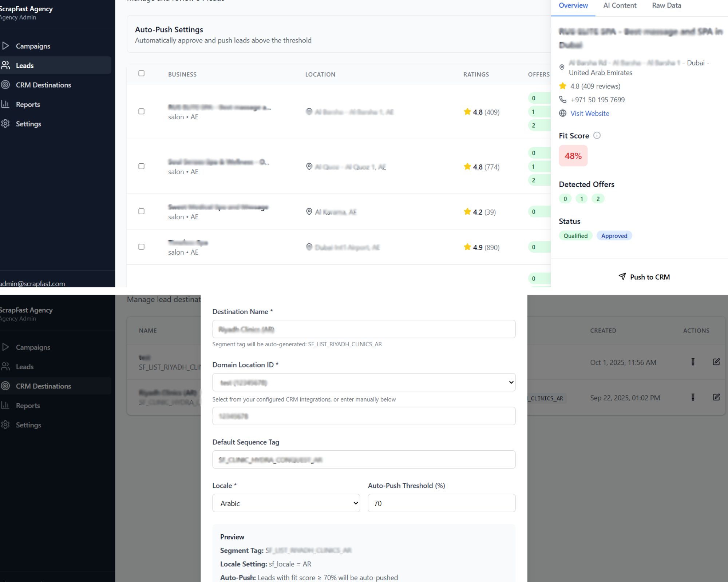This screenshot has height=582, width=728.
Task: Click the Campaigns play icon in top sidebar
Action: click(5, 46)
